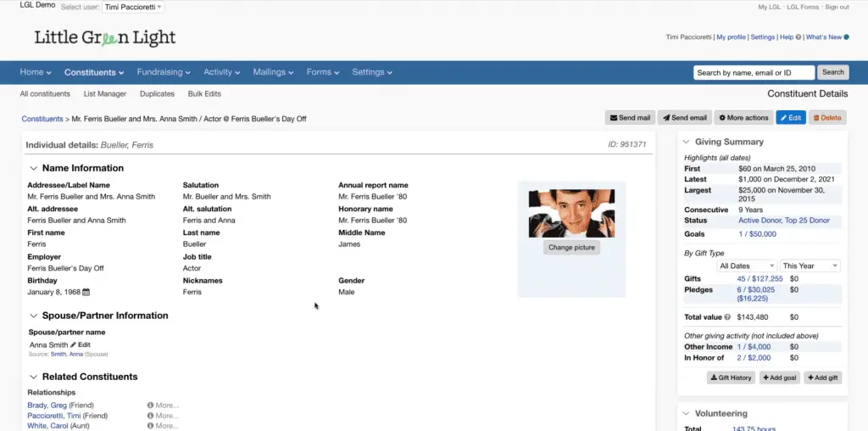The height and width of the screenshot is (431, 868).
Task: Open the Home menu
Action: [36, 72]
